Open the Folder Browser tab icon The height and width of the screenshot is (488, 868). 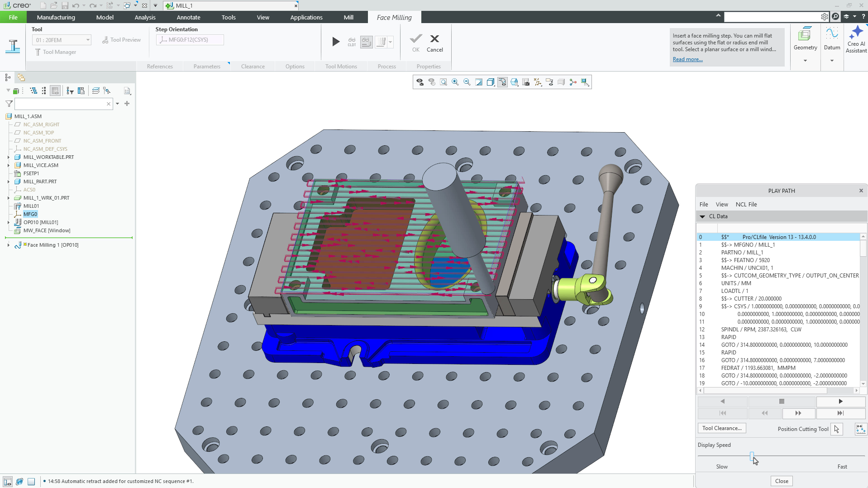pyautogui.click(x=21, y=77)
